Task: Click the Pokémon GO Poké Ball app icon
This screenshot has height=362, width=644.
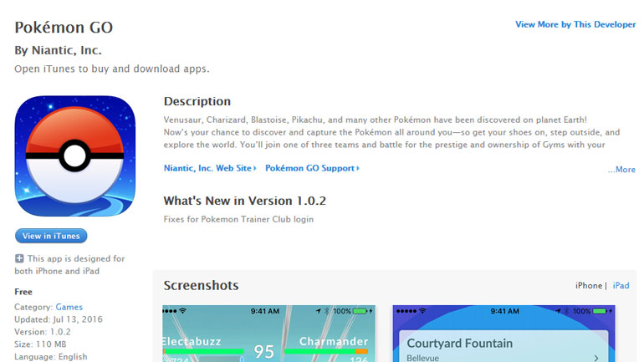Action: click(x=74, y=156)
